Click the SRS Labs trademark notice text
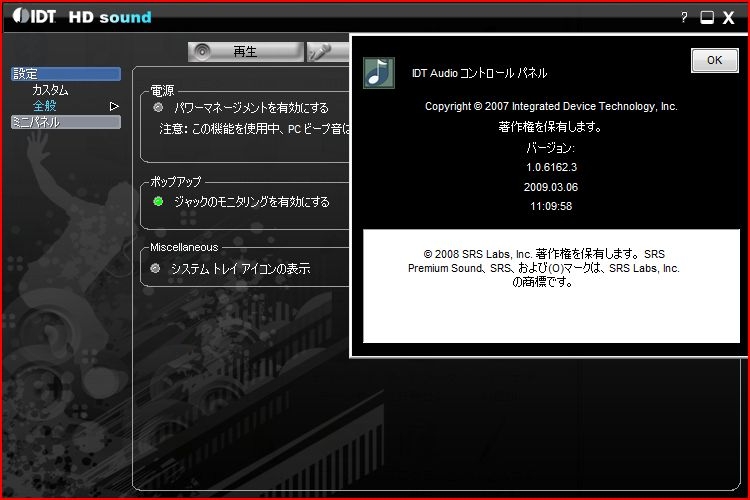The width and height of the screenshot is (750, 500). 543,268
